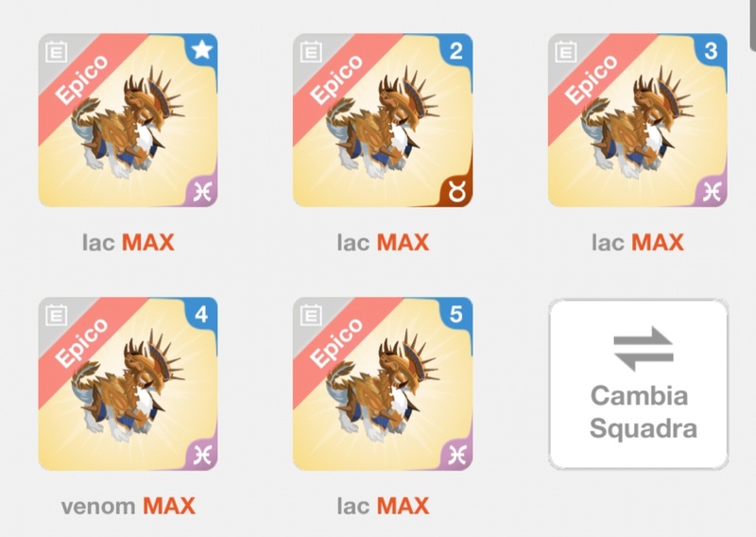Tap the notes icon on card 5
This screenshot has width=756, height=537.
pos(311,315)
